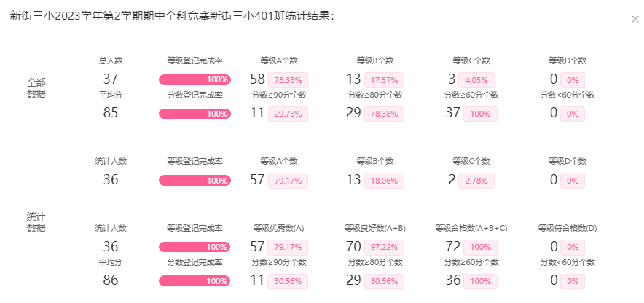The height and width of the screenshot is (303, 644).
Task: Close the 401班 statistics dialog
Action: point(635,19)
